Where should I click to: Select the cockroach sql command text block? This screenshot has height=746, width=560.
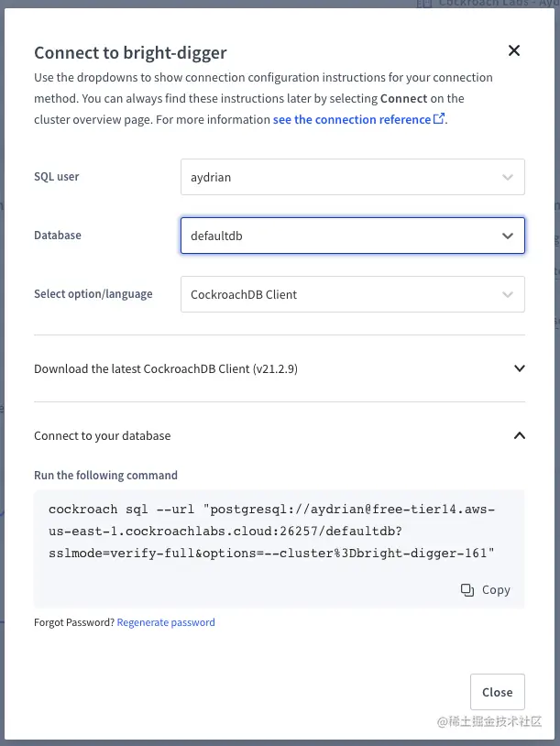point(275,531)
